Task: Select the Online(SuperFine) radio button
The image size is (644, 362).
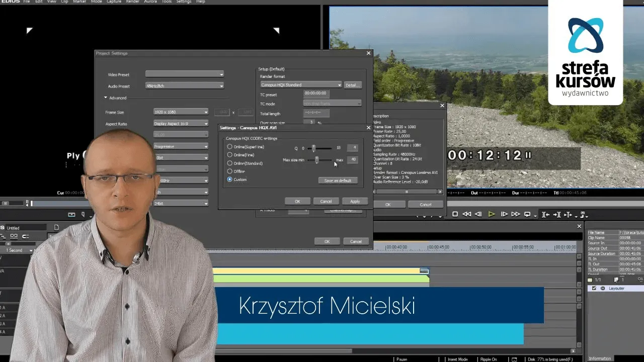Action: pyautogui.click(x=230, y=147)
